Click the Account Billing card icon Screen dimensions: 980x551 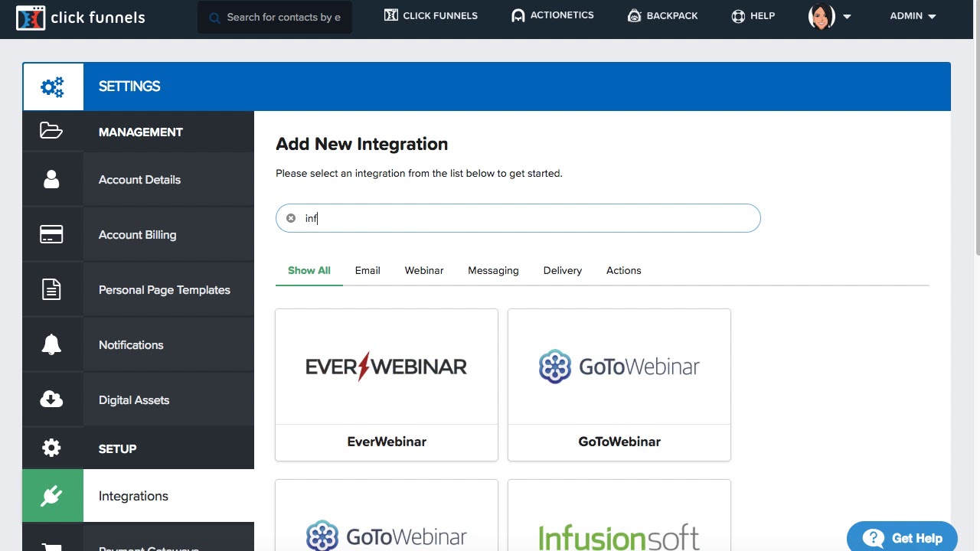point(51,234)
